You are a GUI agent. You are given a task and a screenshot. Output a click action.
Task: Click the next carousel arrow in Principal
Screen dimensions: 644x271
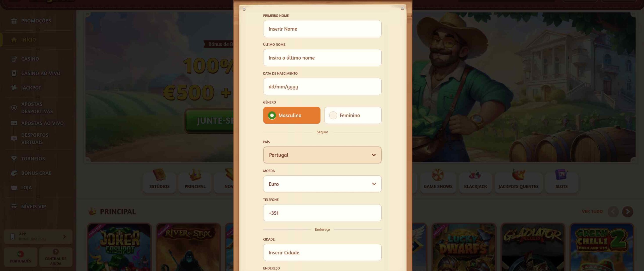627,211
